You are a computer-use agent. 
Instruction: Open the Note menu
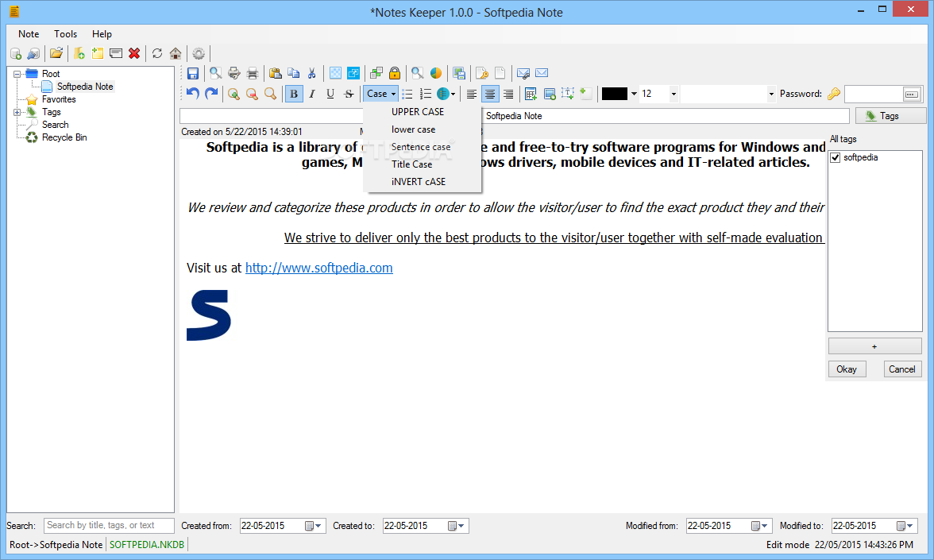(29, 34)
